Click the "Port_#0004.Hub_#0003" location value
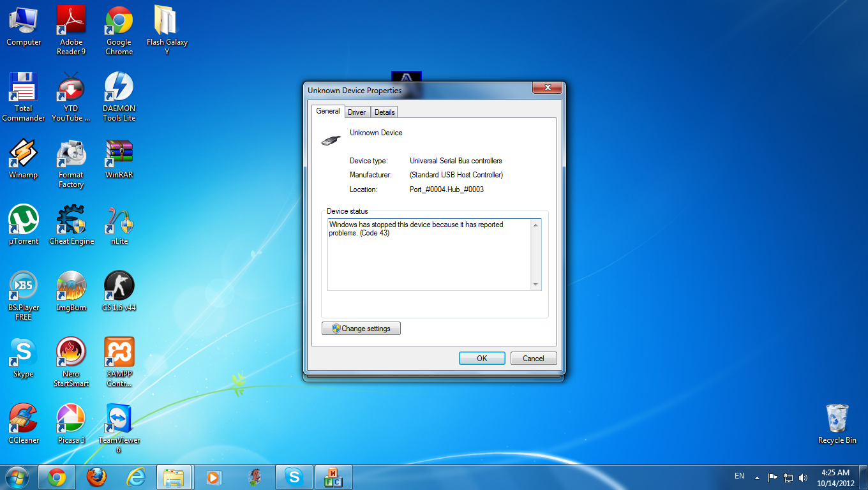 point(447,189)
